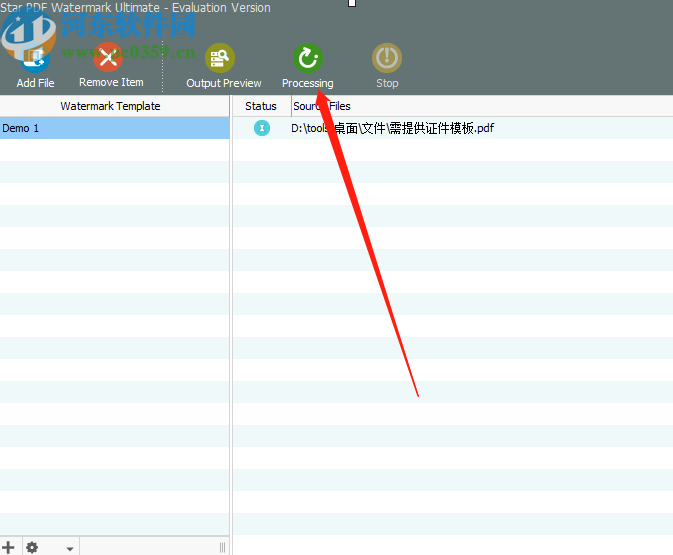Add a new watermark template with plus icon
This screenshot has height=555, width=673.
tap(8, 547)
